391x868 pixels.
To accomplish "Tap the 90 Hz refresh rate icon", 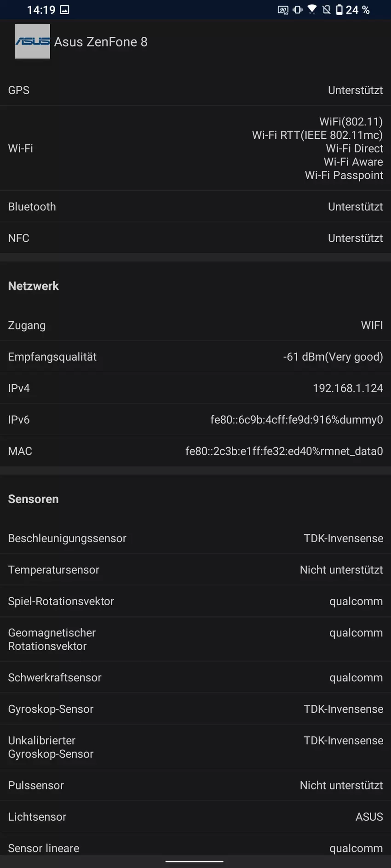I will coord(283,10).
